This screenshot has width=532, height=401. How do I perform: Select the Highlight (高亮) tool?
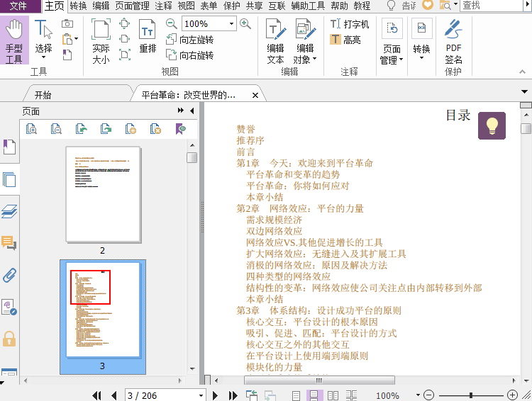click(x=345, y=40)
